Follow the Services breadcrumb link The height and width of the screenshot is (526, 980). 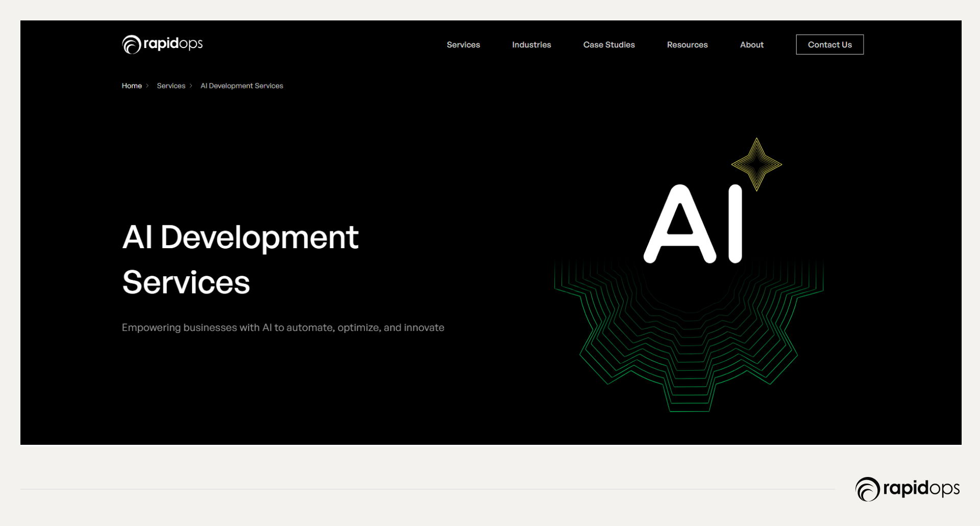(171, 86)
